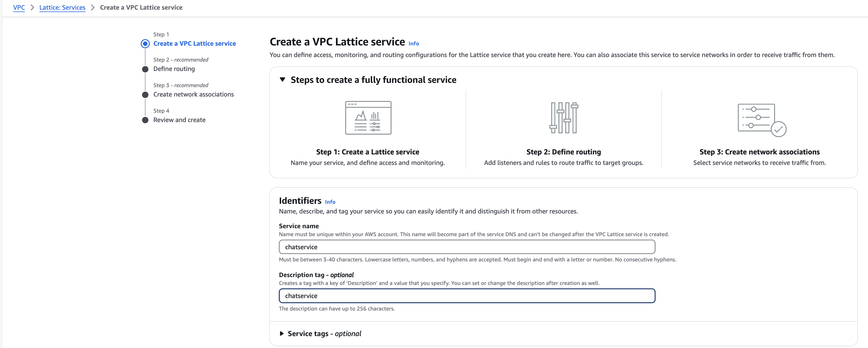Click the Step 1 wizard indicator circle
Image resolution: width=868 pixels, height=348 pixels.
tap(145, 43)
